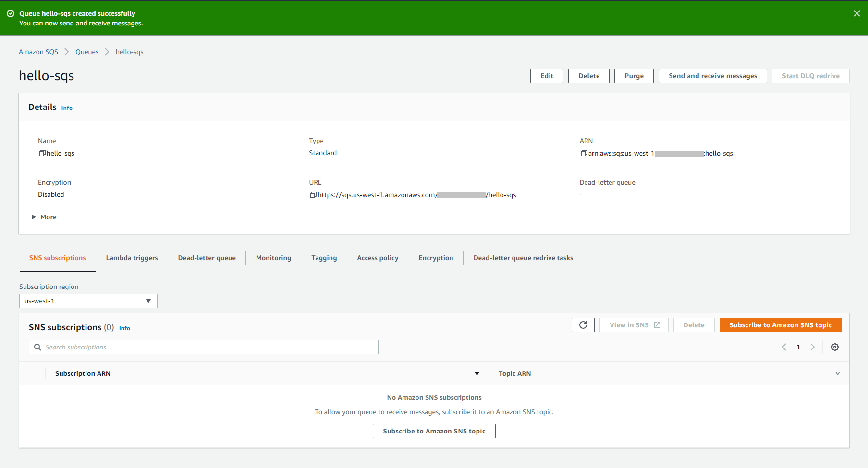This screenshot has width=868, height=468.
Task: Click the Standard type value
Action: [x=323, y=153]
